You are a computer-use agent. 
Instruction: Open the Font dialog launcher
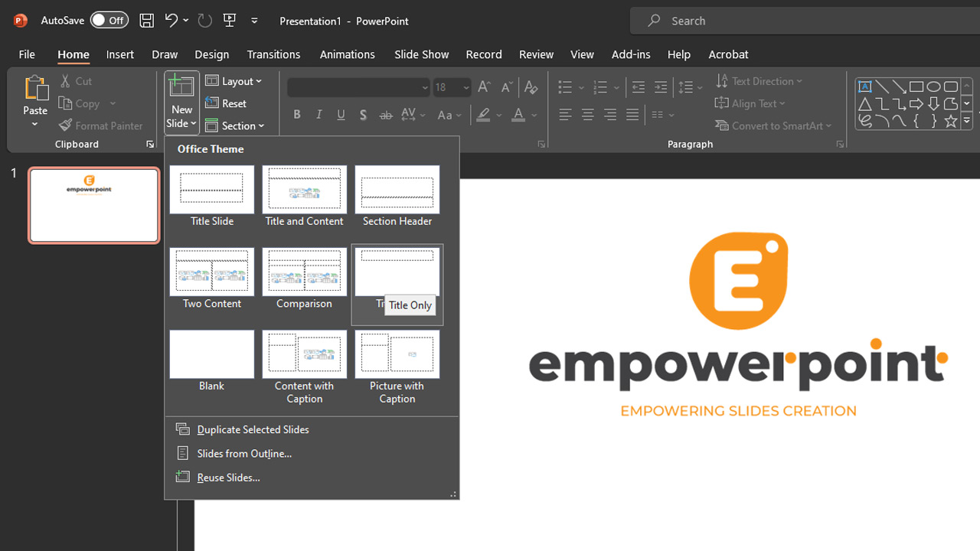(x=541, y=145)
